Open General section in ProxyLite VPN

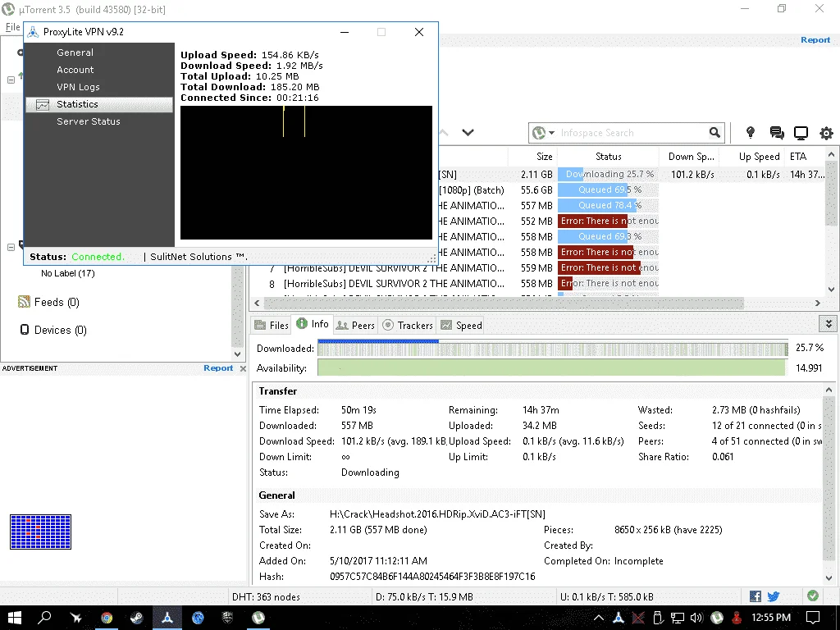75,52
